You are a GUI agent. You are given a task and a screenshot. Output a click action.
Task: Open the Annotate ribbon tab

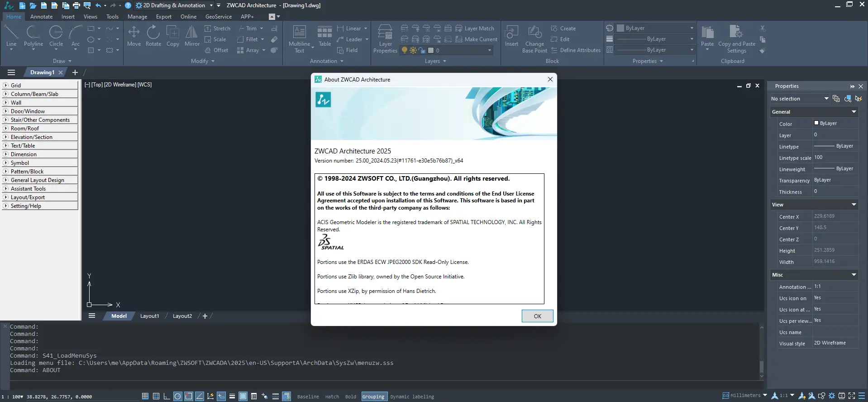click(x=42, y=17)
